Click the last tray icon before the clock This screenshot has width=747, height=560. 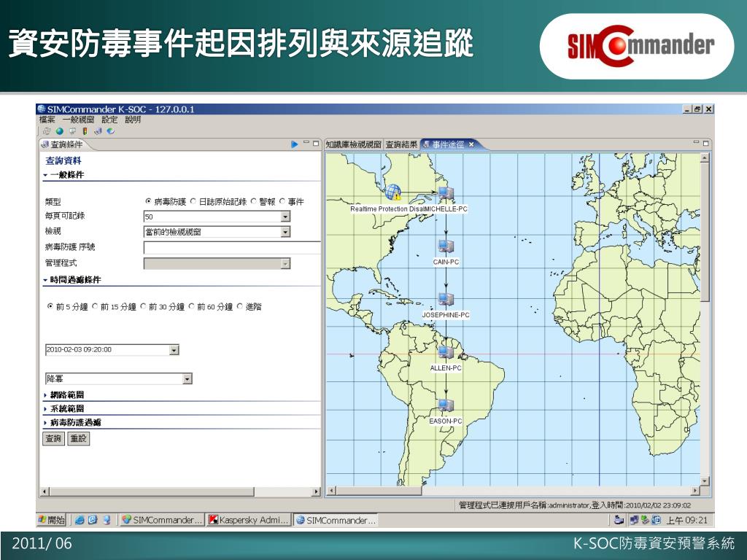(x=656, y=520)
